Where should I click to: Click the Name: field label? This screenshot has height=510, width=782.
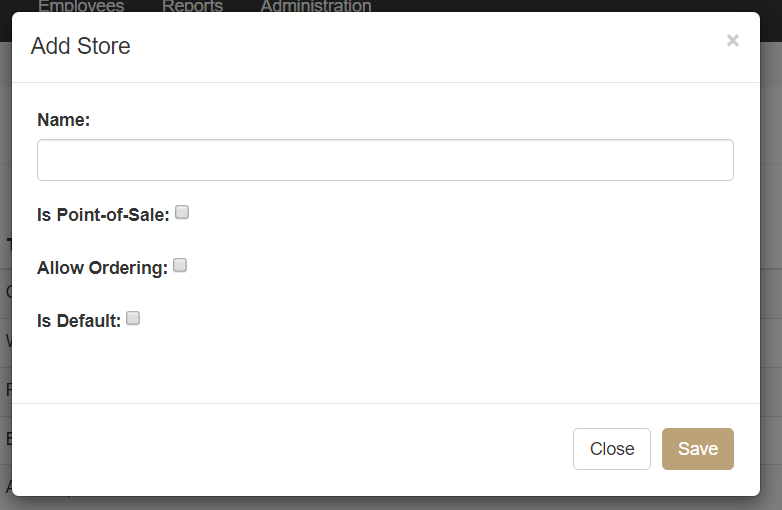(63, 120)
